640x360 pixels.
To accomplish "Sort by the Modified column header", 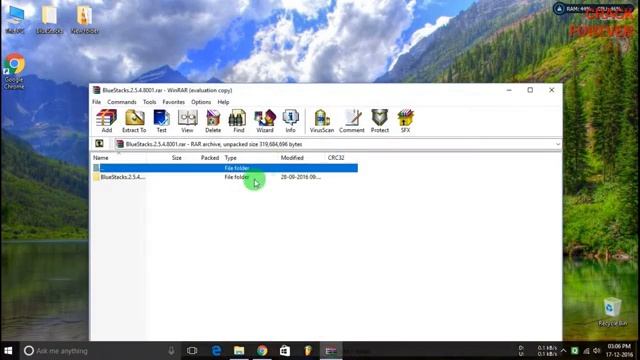I will 292,158.
